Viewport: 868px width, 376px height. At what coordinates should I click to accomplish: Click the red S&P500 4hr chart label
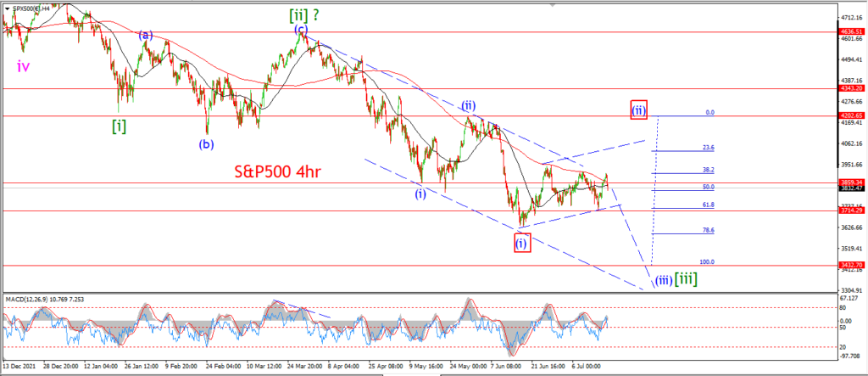277,173
